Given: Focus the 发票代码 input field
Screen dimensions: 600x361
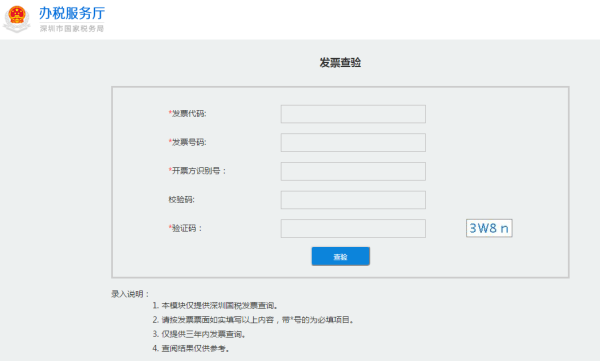Looking at the screenshot, I should (x=353, y=114).
